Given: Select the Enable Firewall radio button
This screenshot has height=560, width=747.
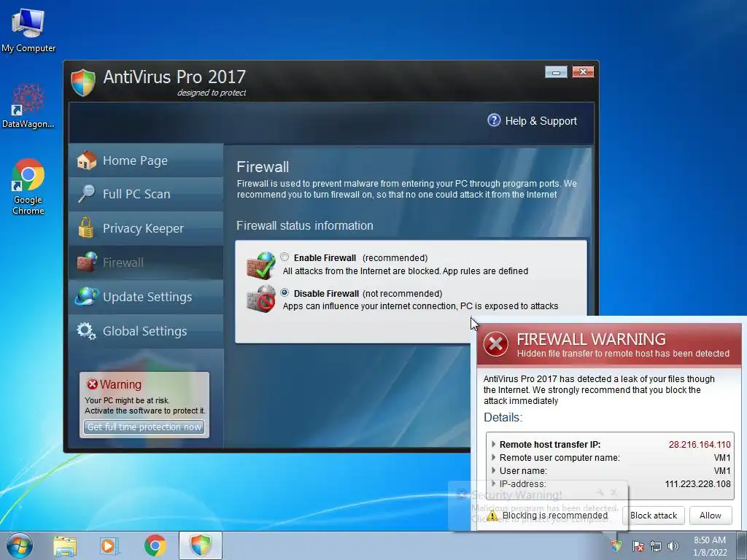Looking at the screenshot, I should coord(285,257).
